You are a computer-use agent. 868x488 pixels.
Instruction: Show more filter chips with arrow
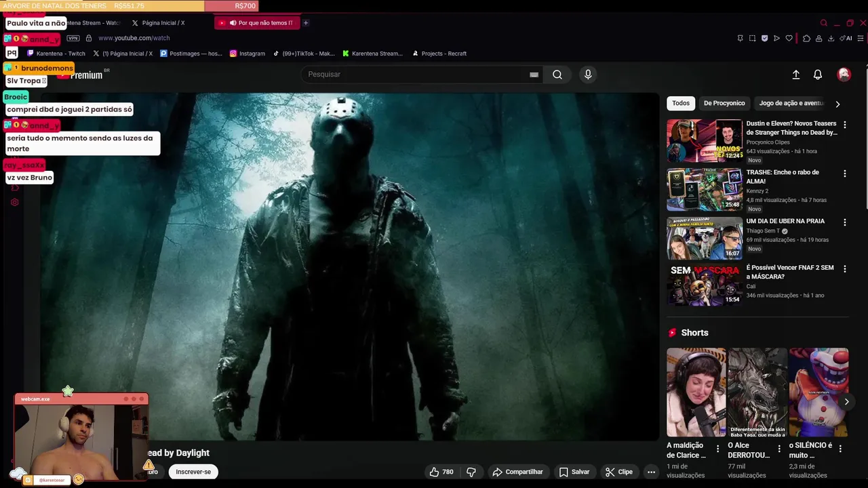point(837,104)
